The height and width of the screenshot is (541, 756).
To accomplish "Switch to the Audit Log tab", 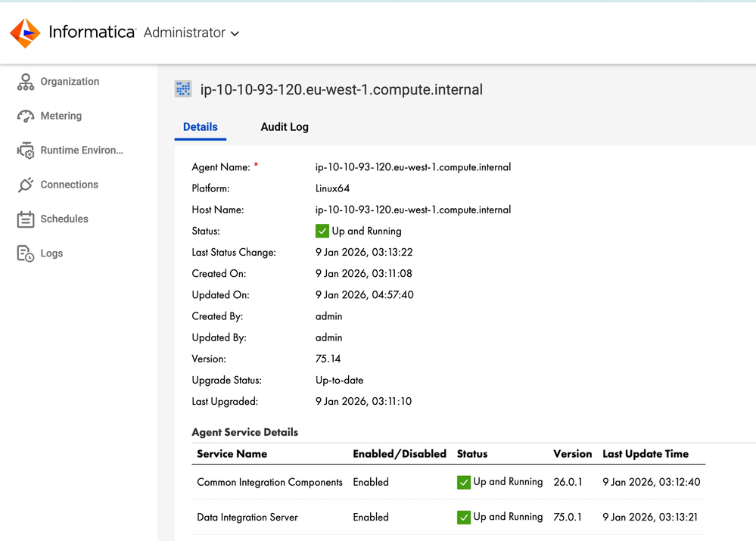I will click(x=285, y=127).
